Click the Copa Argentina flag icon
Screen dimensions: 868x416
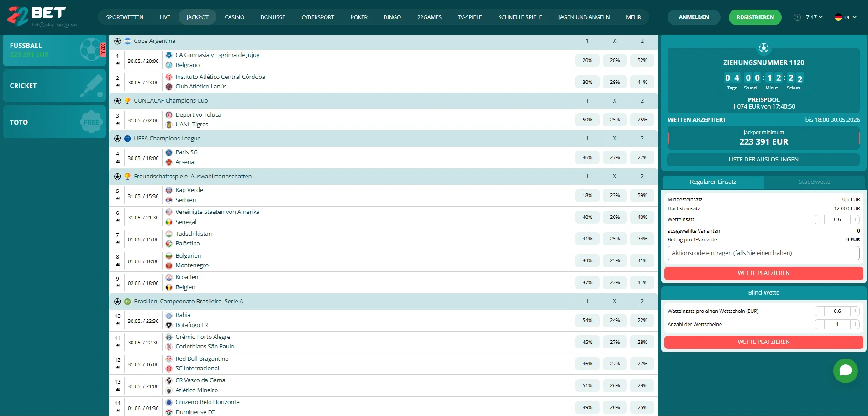click(x=127, y=41)
